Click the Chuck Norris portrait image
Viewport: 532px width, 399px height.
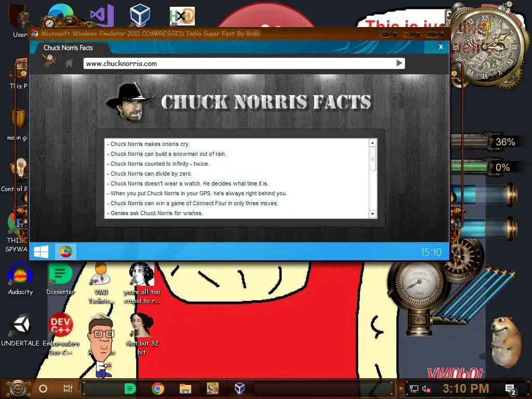click(x=129, y=102)
